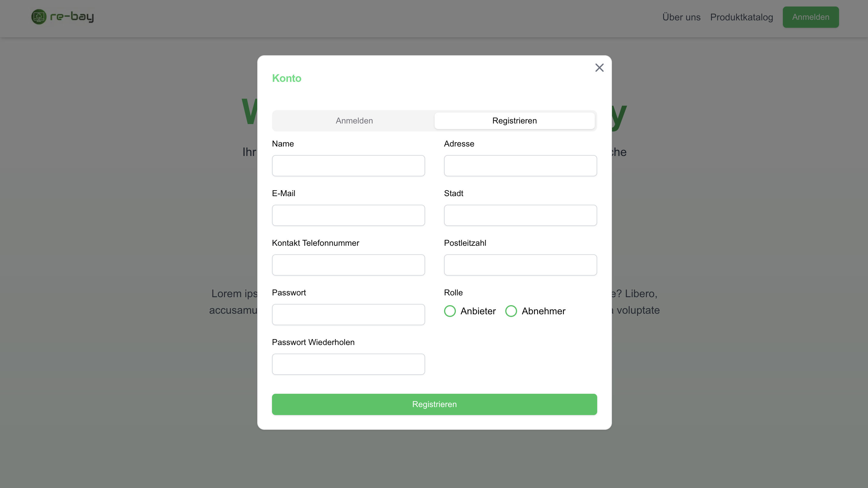Focus the E-Mail input field
Viewport: 868px width, 488px height.
coord(349,215)
